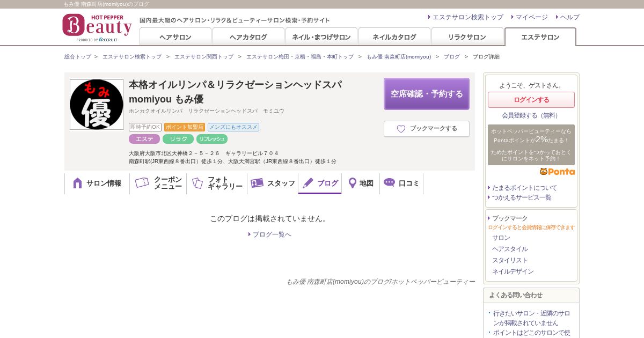Viewport: 644px width, 338px height.
Task: Click the Ponta logo
Action: (557, 172)
